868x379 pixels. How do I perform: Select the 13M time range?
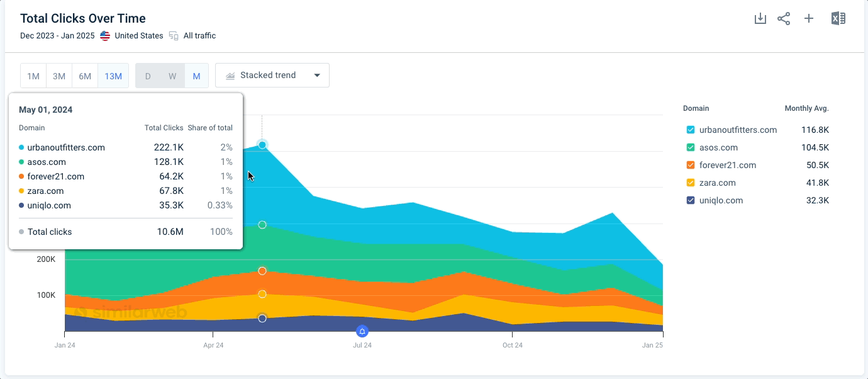coord(113,76)
